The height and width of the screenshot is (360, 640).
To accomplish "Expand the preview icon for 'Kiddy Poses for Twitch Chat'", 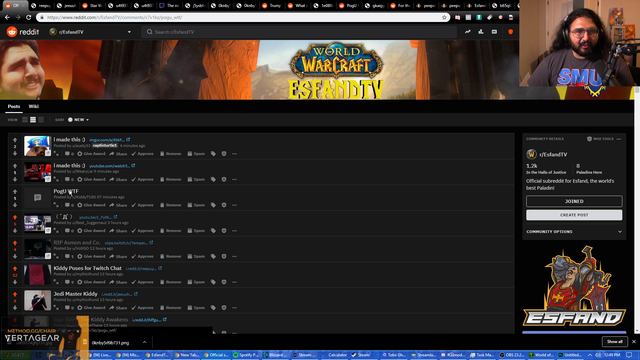I will tap(56, 282).
